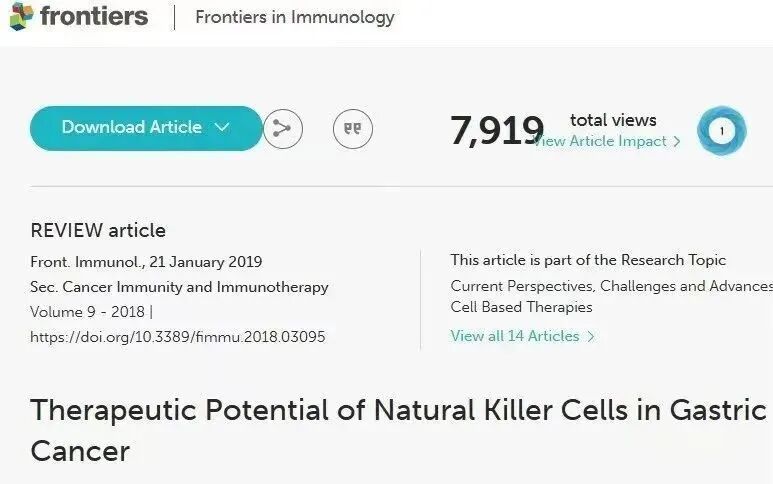Click Volume 9 - 2018 link

(87, 312)
